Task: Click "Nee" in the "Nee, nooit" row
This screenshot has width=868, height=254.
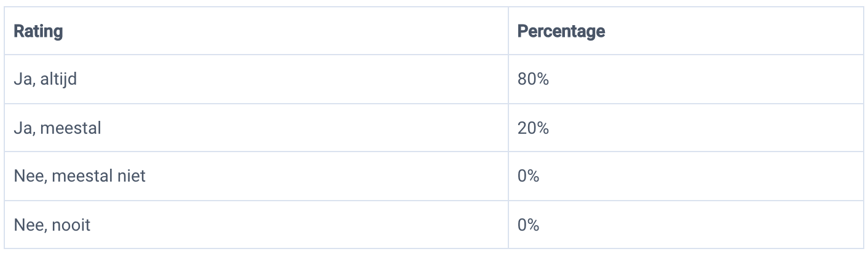Action: click(x=26, y=225)
